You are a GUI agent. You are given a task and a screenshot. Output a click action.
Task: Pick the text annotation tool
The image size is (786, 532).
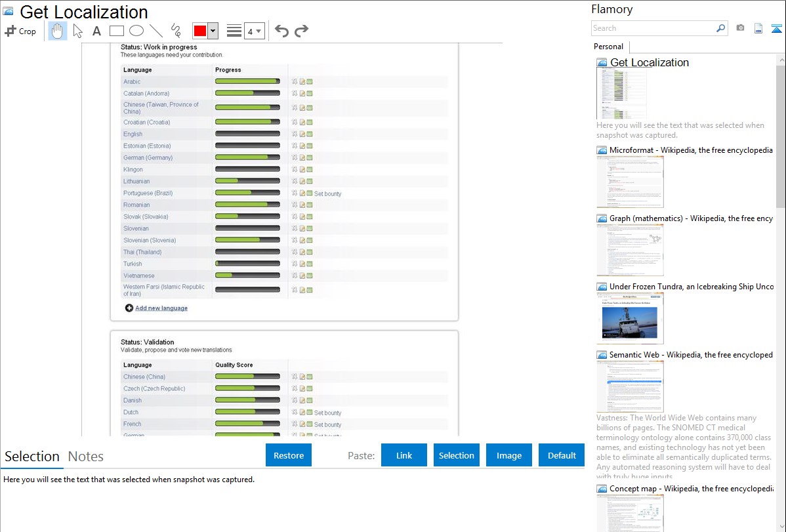tap(96, 31)
